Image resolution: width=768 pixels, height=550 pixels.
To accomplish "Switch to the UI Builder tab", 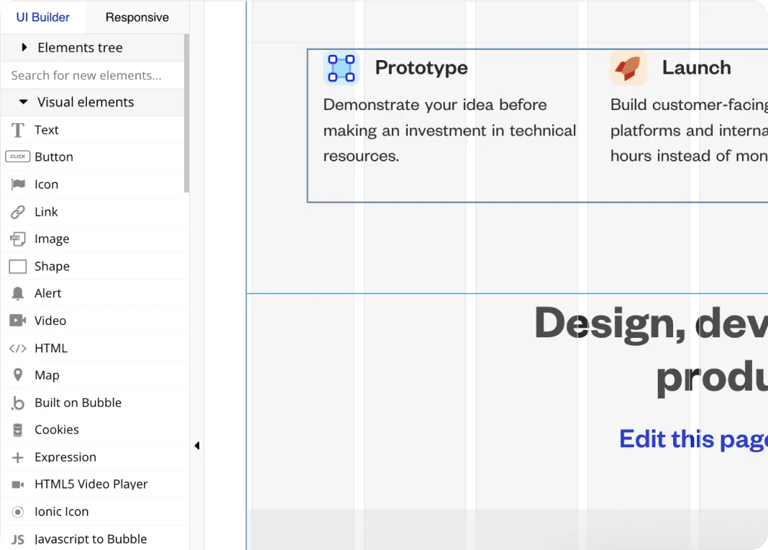I will pyautogui.click(x=43, y=17).
